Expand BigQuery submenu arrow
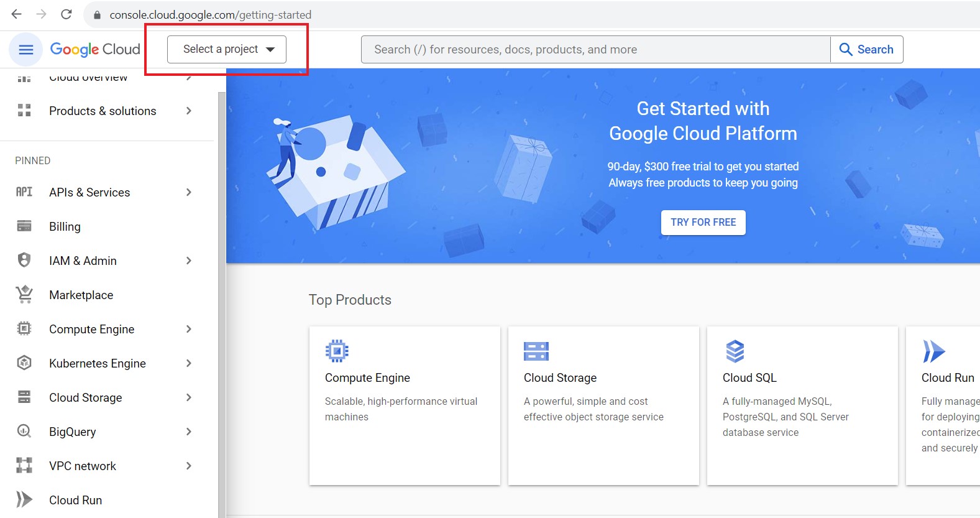Screen dimensions: 980x518 pyautogui.click(x=189, y=432)
